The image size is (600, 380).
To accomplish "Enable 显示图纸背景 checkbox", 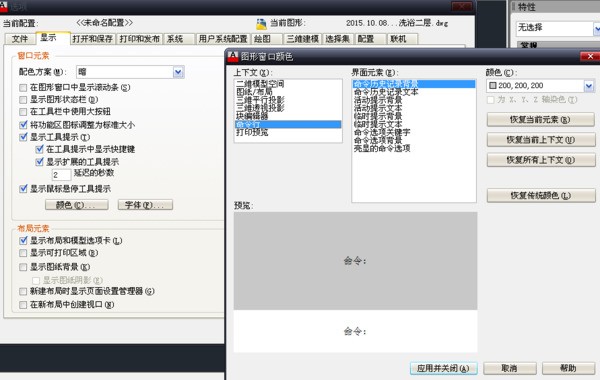I will pos(23,267).
